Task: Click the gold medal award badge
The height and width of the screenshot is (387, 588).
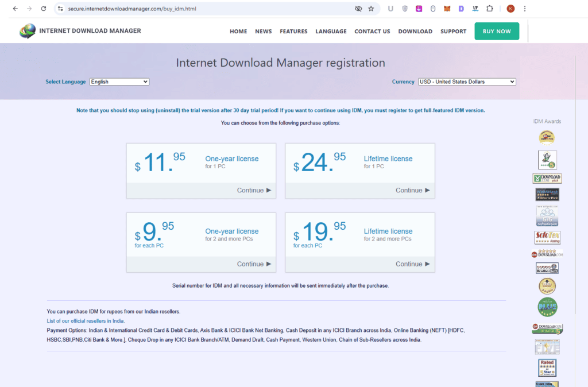Action: (547, 287)
